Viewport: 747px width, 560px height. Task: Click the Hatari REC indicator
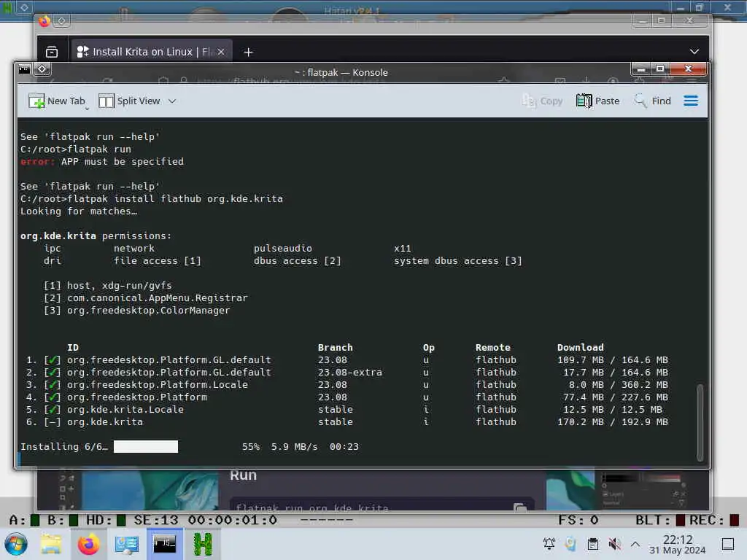pos(715,520)
